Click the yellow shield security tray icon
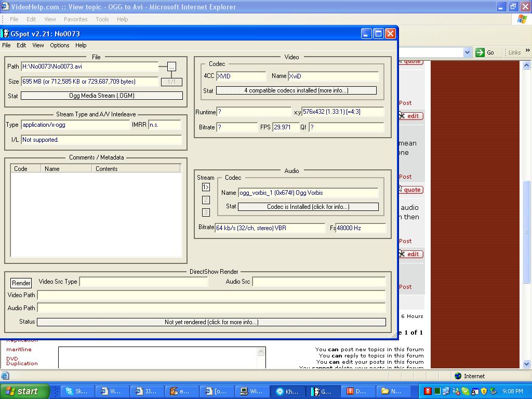Screen dimensions: 532x399 (484, 391)
